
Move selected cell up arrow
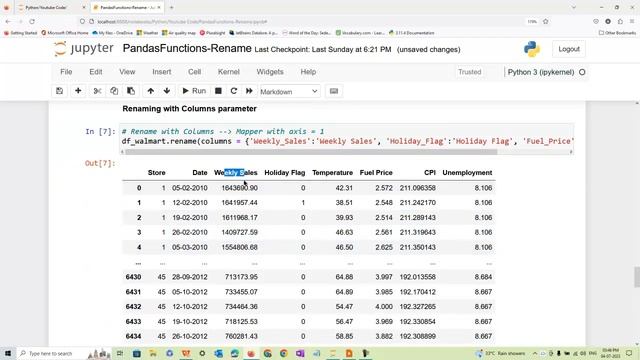(x=151, y=91)
